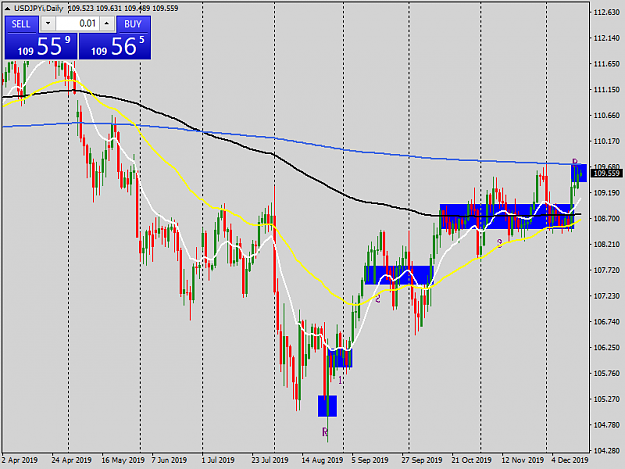Image resolution: width=625 pixels, height=469 pixels.
Task: Click the 23 Jul 2019 date label
Action: (x=270, y=460)
